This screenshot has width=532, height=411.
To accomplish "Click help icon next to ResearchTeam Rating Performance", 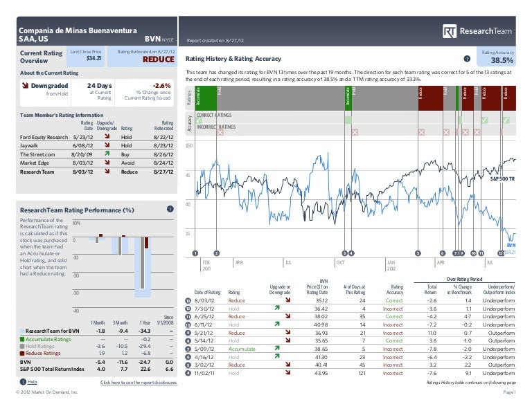I will 170,209.
